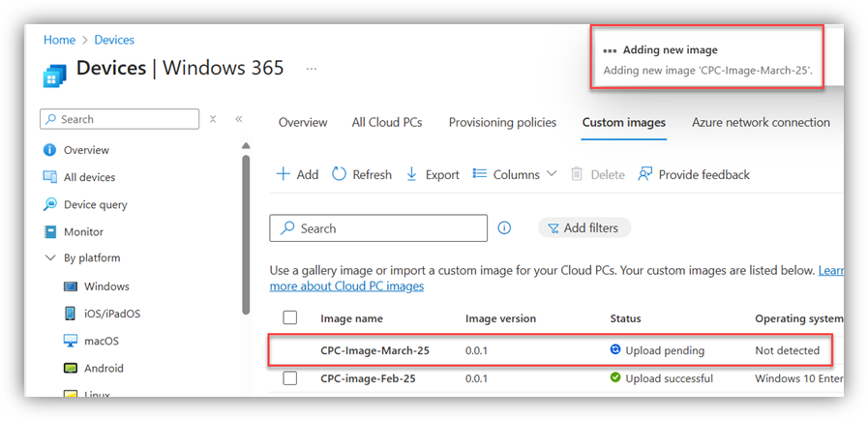Click the Upload pending status icon
The image size is (868, 421).
tap(615, 349)
